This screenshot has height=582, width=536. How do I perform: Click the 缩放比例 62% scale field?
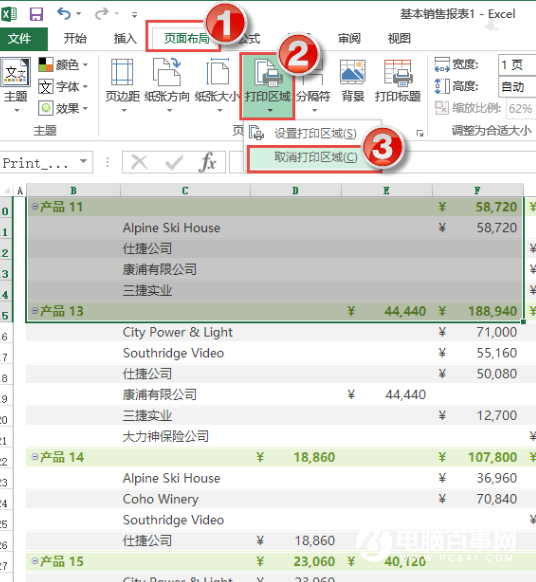point(521,108)
